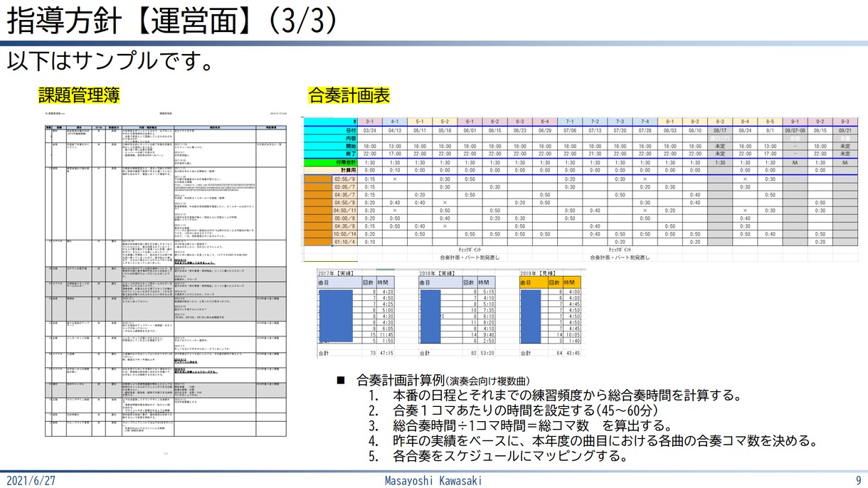Click the 開始 row label
This screenshot has height=488, width=868.
(x=330, y=146)
